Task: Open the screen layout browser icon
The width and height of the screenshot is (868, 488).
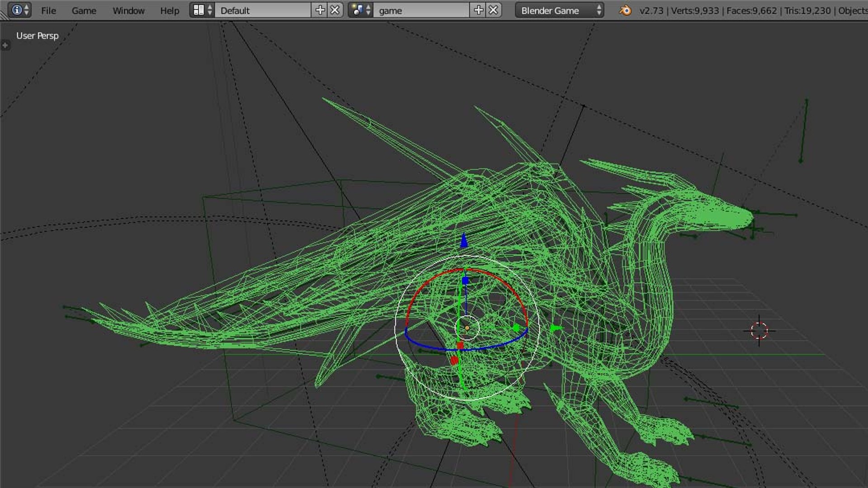Action: click(x=202, y=10)
